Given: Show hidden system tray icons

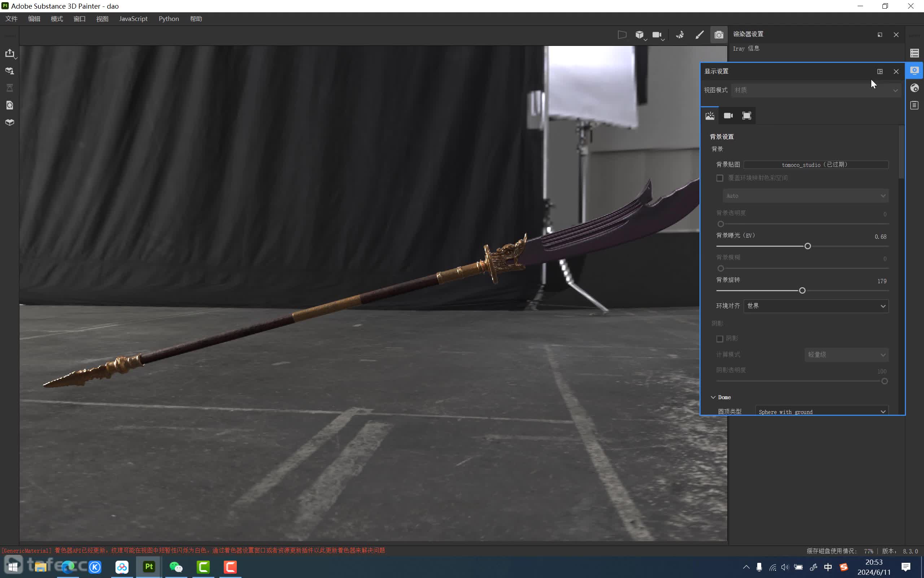Looking at the screenshot, I should (x=746, y=566).
